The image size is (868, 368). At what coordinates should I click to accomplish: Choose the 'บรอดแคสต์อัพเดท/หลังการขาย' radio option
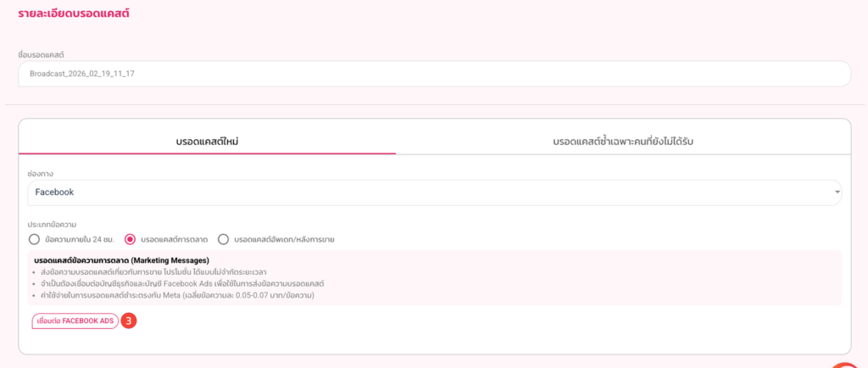pos(224,239)
